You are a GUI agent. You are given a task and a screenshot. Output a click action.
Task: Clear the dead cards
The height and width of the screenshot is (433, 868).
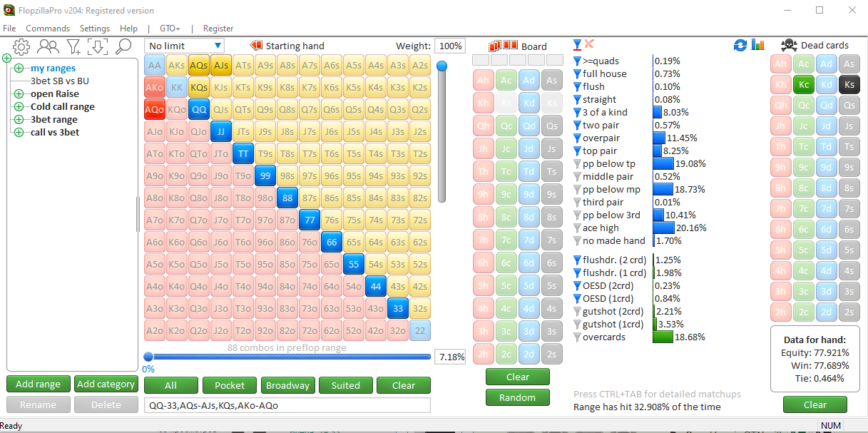815,404
